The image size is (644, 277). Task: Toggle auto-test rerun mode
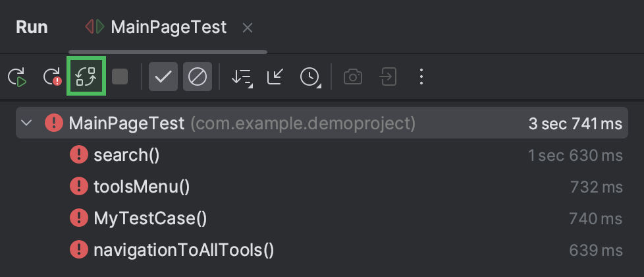(x=86, y=77)
